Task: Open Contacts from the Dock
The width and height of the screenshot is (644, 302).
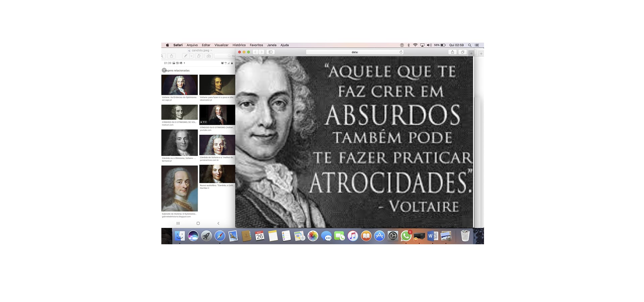Action: (246, 236)
